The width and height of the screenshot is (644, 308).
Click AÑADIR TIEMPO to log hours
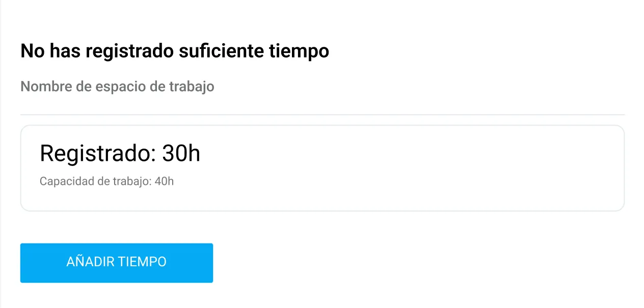116,263
